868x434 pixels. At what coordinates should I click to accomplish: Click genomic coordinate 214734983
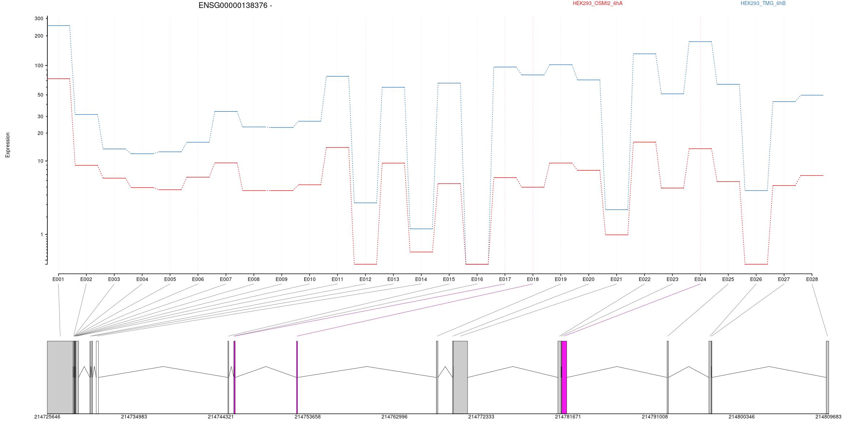pos(134,417)
